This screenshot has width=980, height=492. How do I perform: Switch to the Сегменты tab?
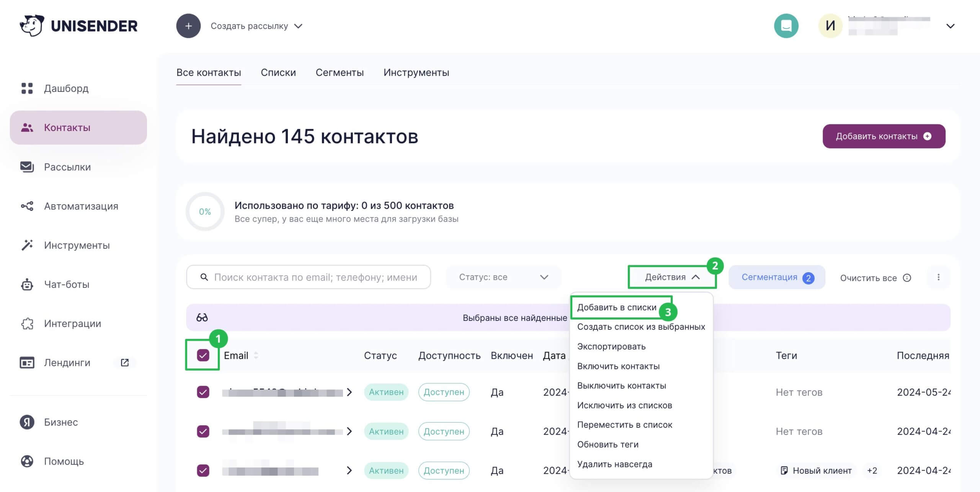click(x=340, y=72)
